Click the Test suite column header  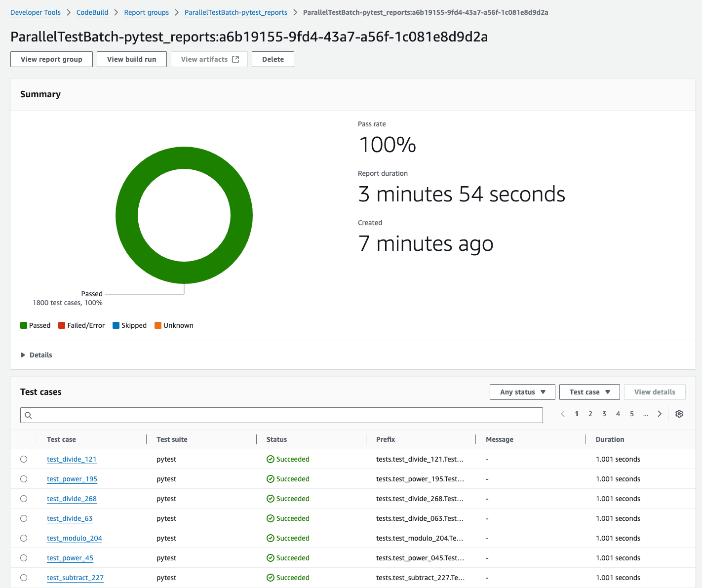click(x=172, y=439)
